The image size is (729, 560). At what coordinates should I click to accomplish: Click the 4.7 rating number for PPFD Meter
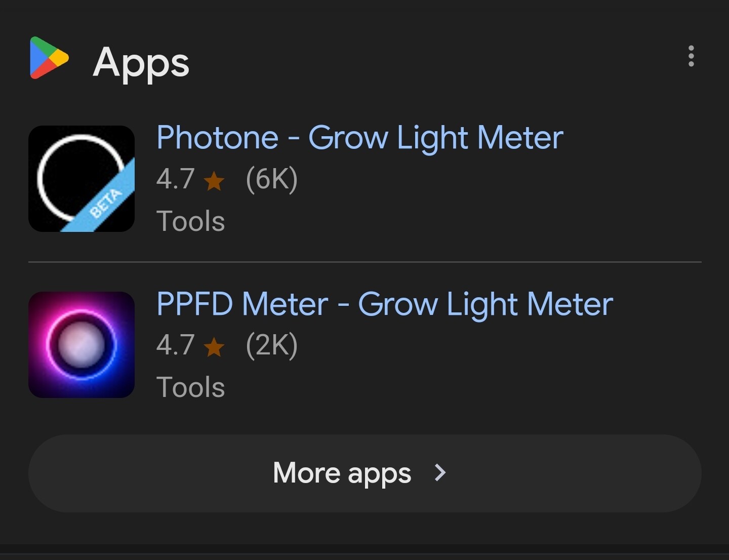[x=176, y=345]
